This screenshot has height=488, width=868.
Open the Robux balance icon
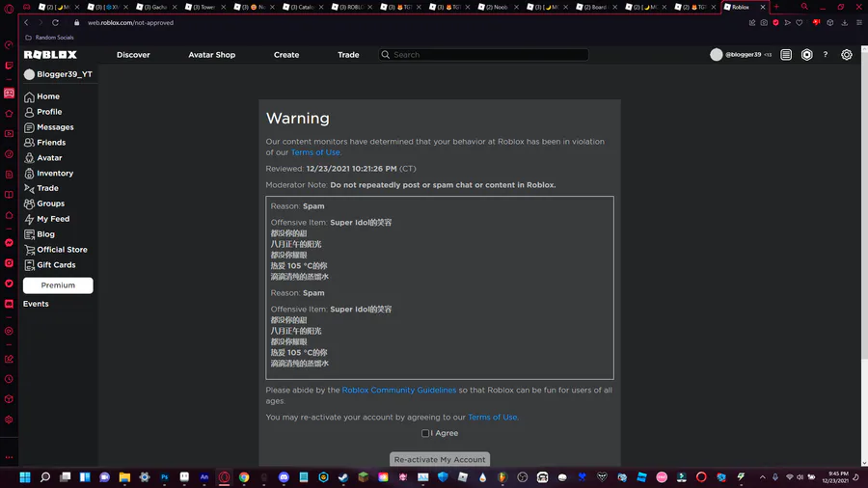coord(806,55)
